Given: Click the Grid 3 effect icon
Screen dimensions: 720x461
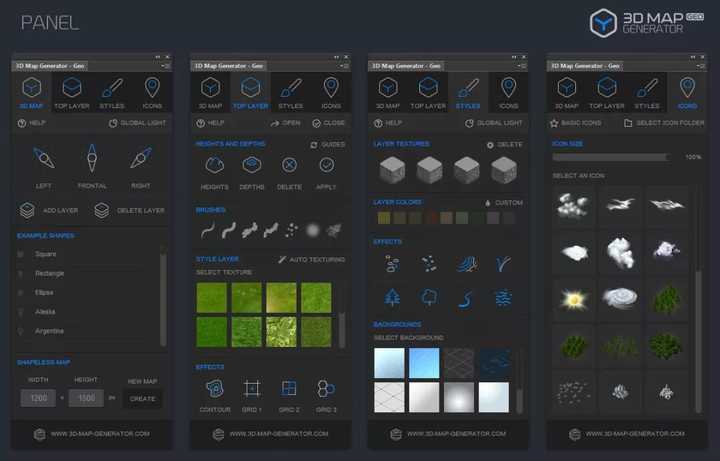Looking at the screenshot, I should coord(326,388).
